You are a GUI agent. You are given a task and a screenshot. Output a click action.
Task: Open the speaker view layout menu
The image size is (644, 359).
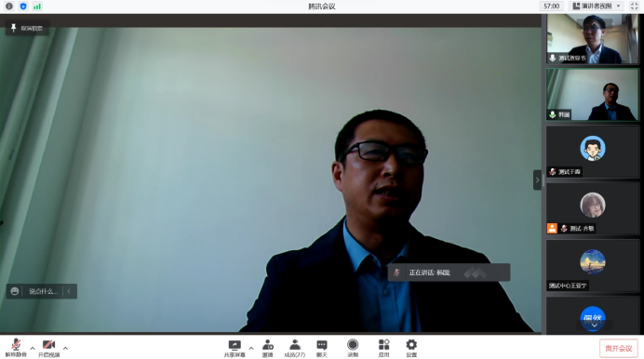pyautogui.click(x=597, y=7)
